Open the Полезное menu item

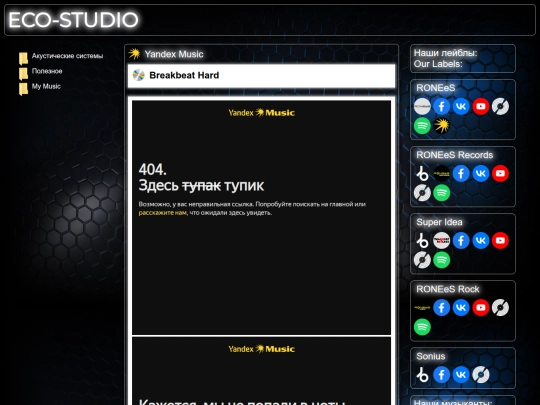pos(47,71)
